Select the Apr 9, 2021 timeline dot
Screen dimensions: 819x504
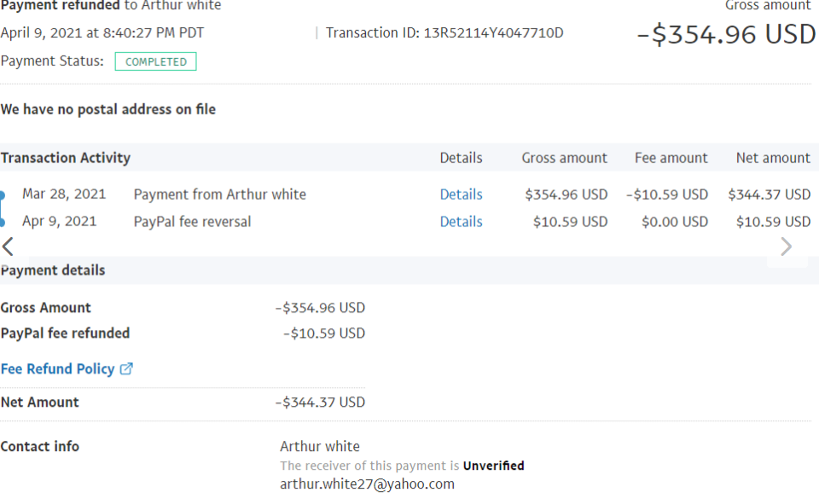[3, 223]
